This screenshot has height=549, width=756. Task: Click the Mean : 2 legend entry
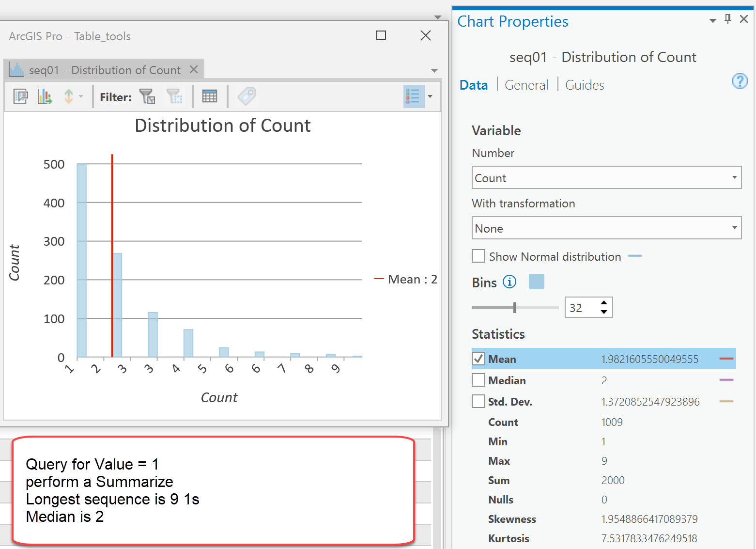[406, 279]
